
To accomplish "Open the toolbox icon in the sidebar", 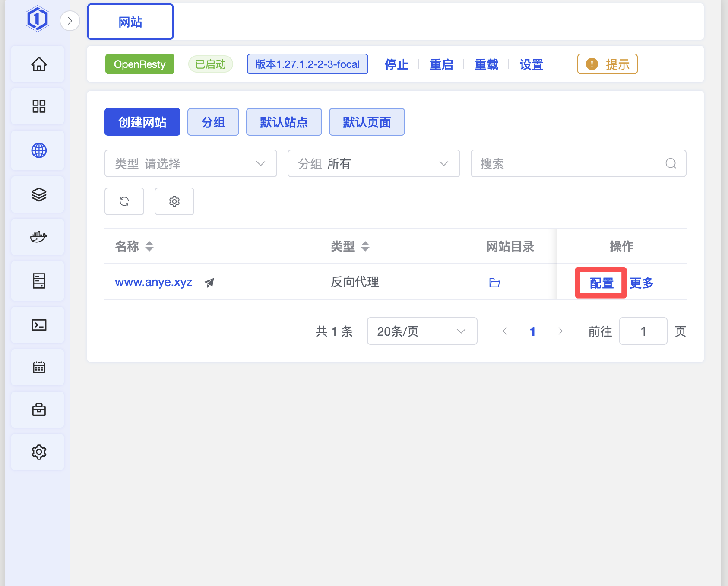I will coord(39,410).
